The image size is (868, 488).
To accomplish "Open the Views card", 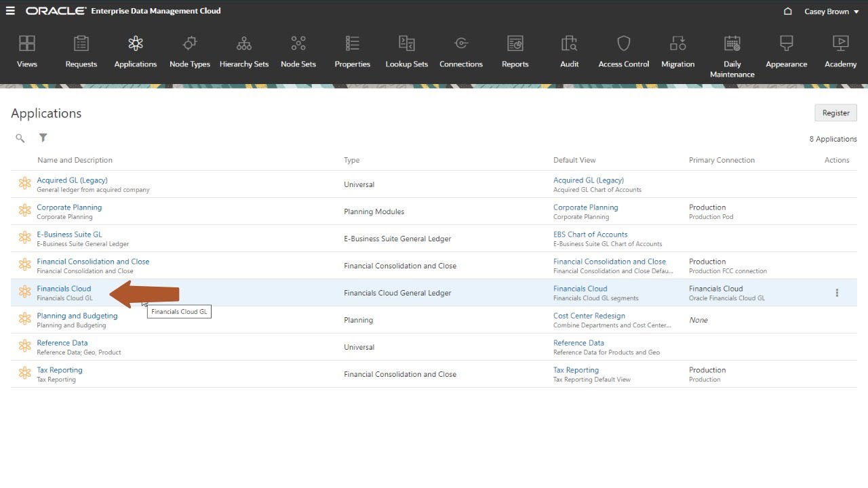I will pos(27,52).
